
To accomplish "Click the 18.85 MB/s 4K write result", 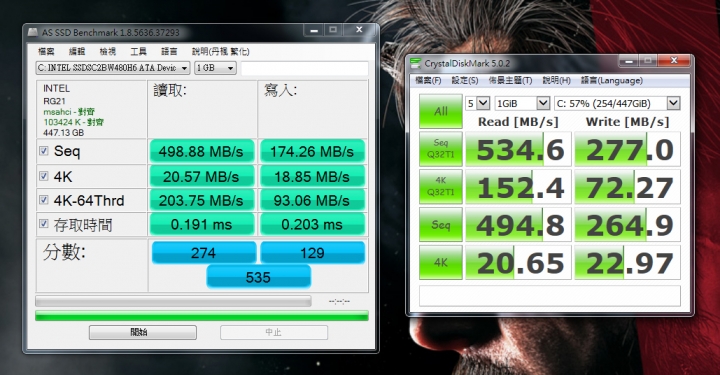I will [x=312, y=176].
